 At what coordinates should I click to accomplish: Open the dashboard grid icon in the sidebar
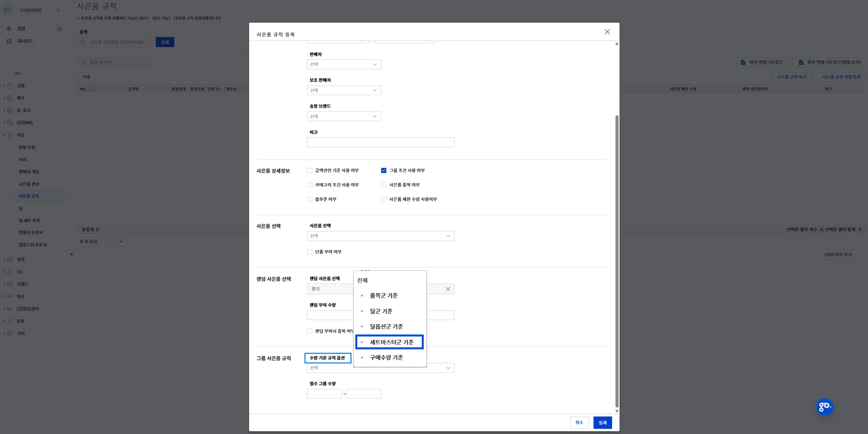click(x=9, y=41)
